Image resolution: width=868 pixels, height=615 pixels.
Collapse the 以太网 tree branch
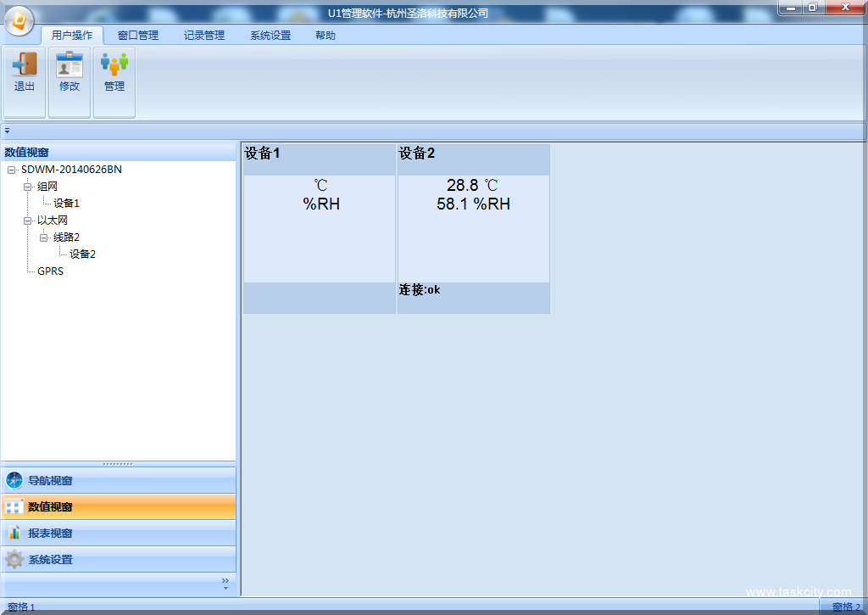pos(26,220)
